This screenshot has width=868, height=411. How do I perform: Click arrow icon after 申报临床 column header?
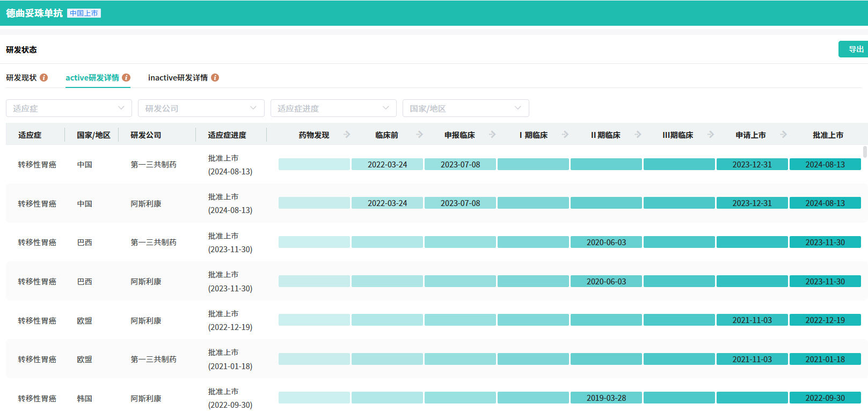click(x=492, y=135)
